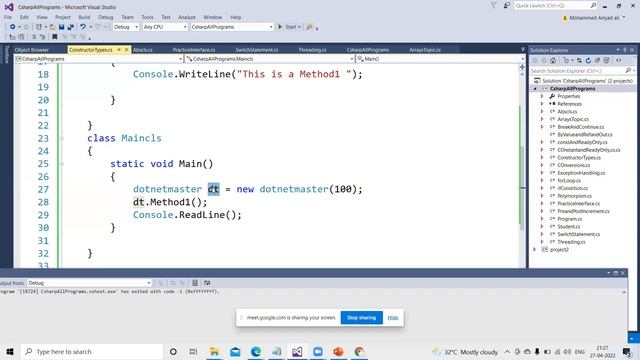Screen dimensions: 640x360
Task: Click the Mohammed Amjad ali account name
Action: point(594,18)
